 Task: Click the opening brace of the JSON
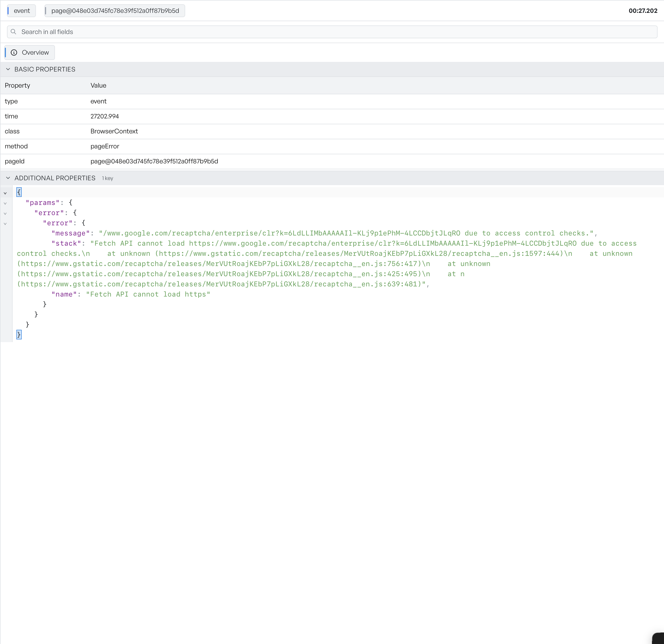[x=19, y=192]
